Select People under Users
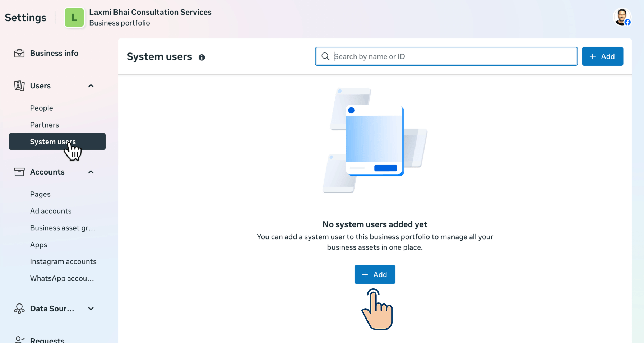 pyautogui.click(x=41, y=108)
